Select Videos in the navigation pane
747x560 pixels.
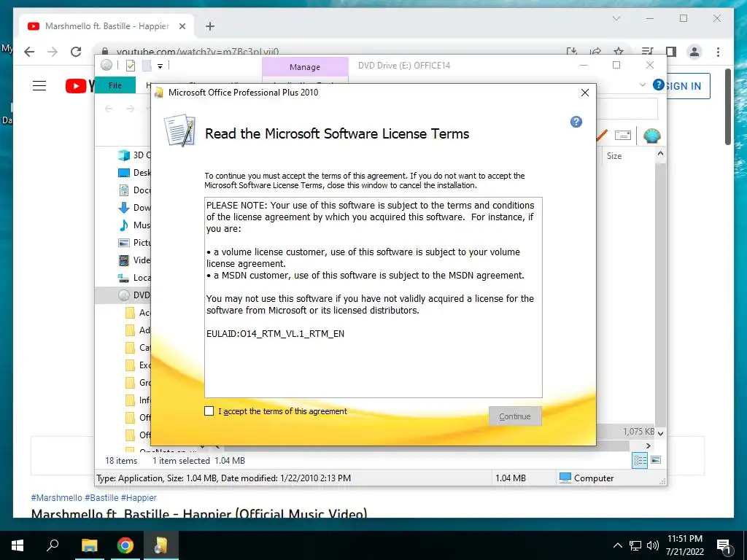(x=134, y=260)
